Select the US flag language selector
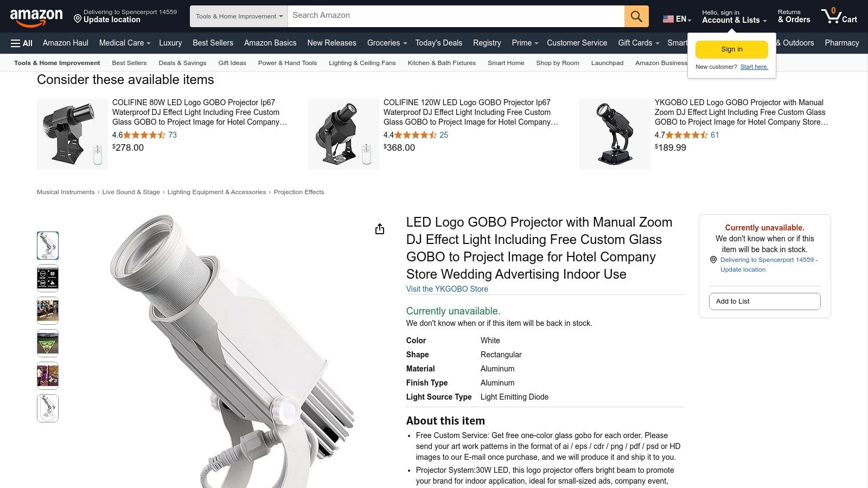 pos(677,19)
